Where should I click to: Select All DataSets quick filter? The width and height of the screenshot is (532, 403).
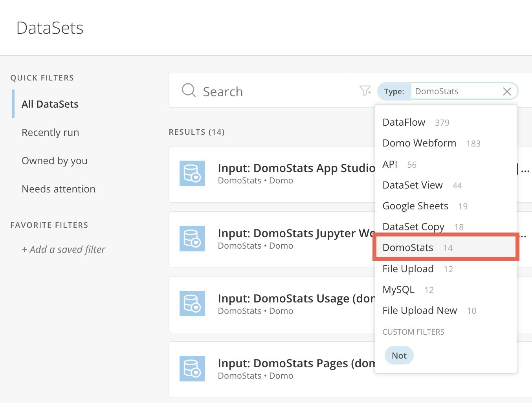50,104
